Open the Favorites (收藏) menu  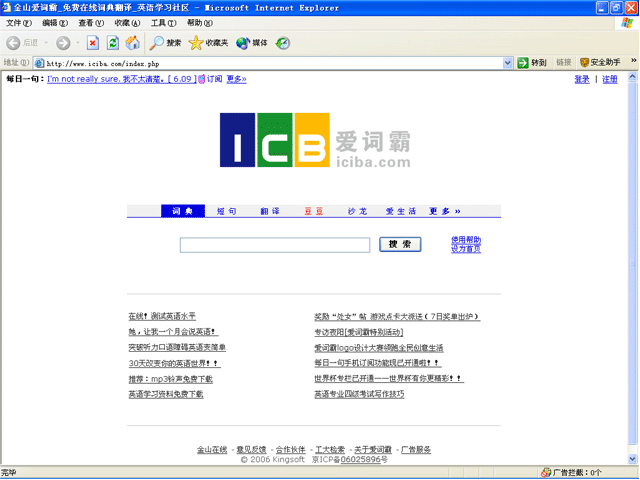tap(127, 23)
